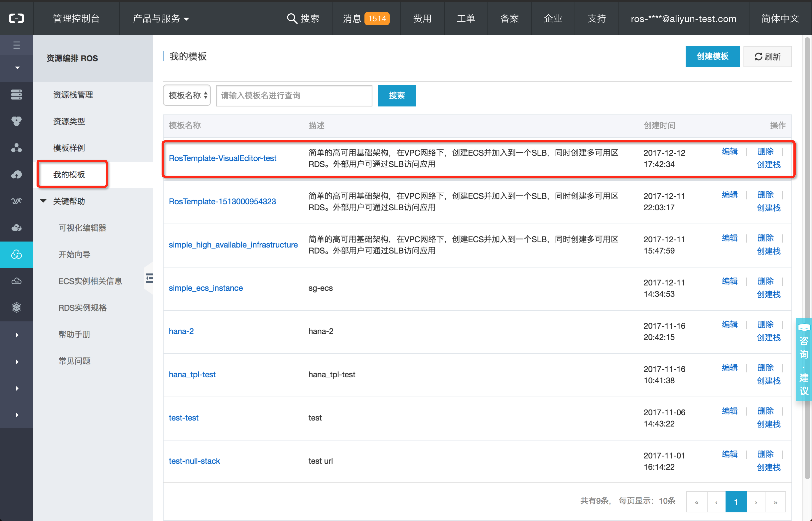Open the 产品与服务 dropdown
The height and width of the screenshot is (521, 812).
pos(161,19)
